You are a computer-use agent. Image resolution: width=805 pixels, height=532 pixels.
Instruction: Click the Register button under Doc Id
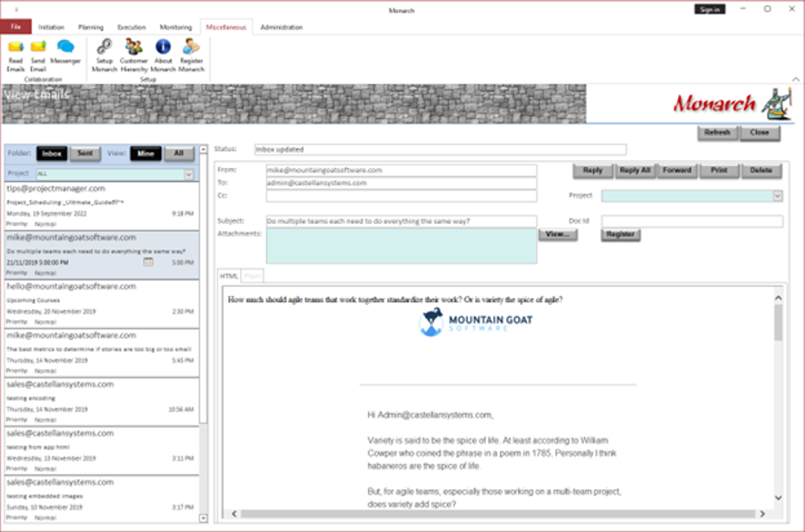[x=620, y=234]
